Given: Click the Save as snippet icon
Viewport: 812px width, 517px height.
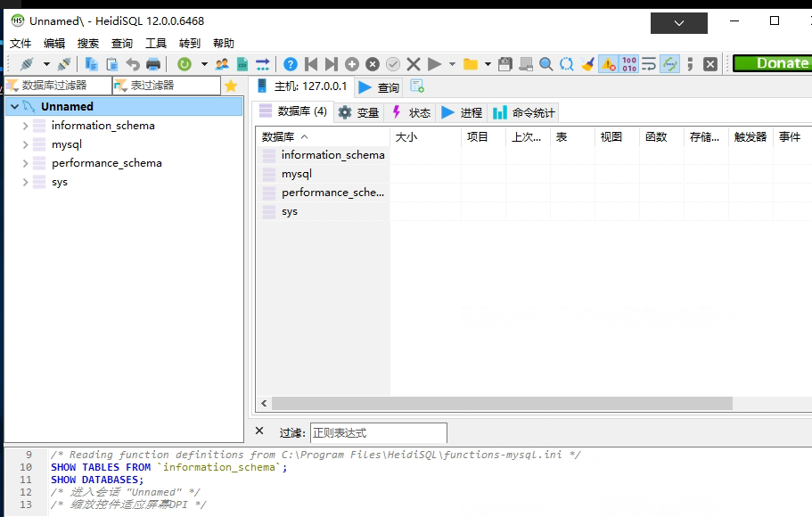Looking at the screenshot, I should tap(526, 64).
